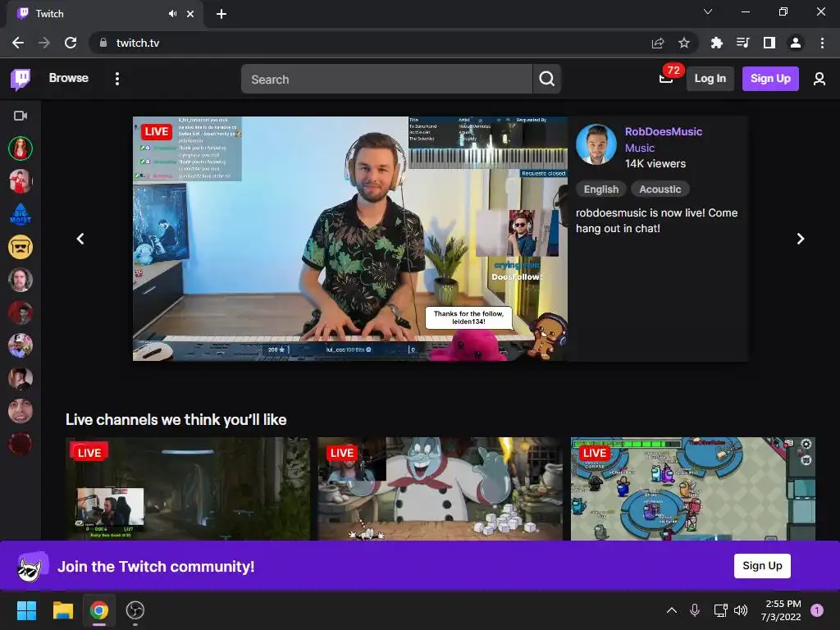Viewport: 840px width, 630px height.
Task: Open the Chrome profile icon
Action: (x=796, y=43)
